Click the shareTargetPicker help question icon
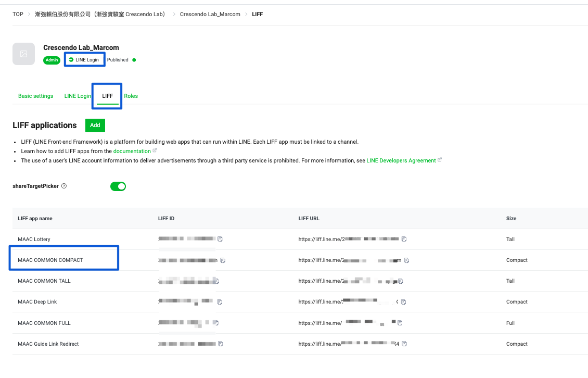588x378 pixels. [64, 186]
